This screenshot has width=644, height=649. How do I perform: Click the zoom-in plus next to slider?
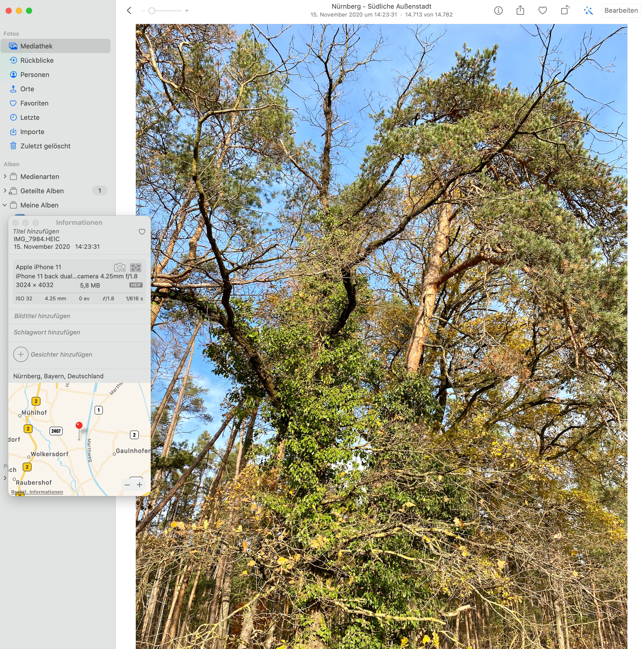187,11
